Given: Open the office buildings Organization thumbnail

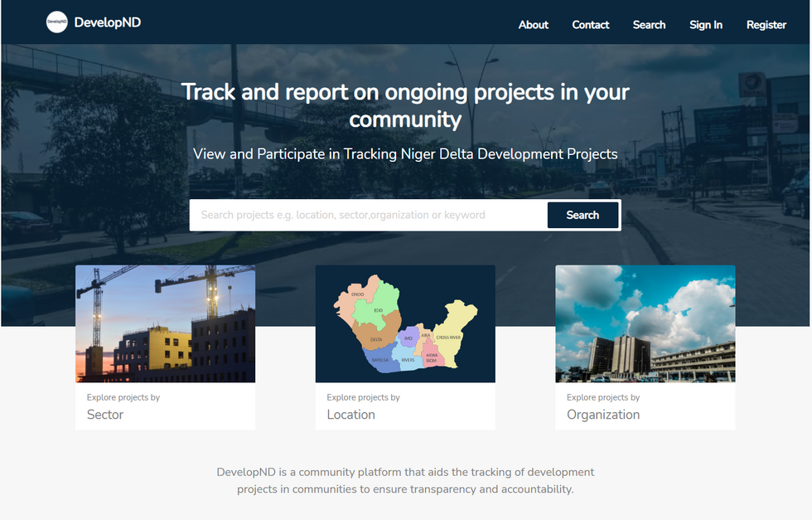Looking at the screenshot, I should 645,324.
